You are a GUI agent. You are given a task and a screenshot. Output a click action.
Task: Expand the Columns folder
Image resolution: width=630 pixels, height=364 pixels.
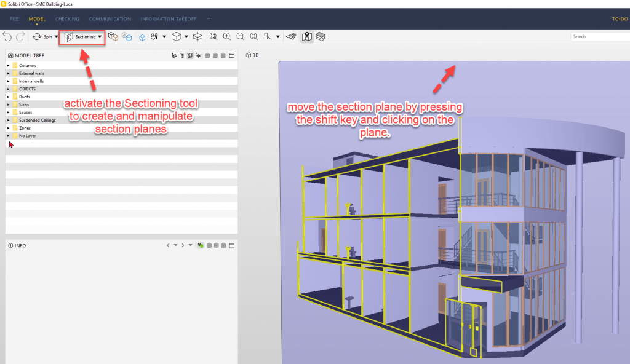click(x=9, y=66)
